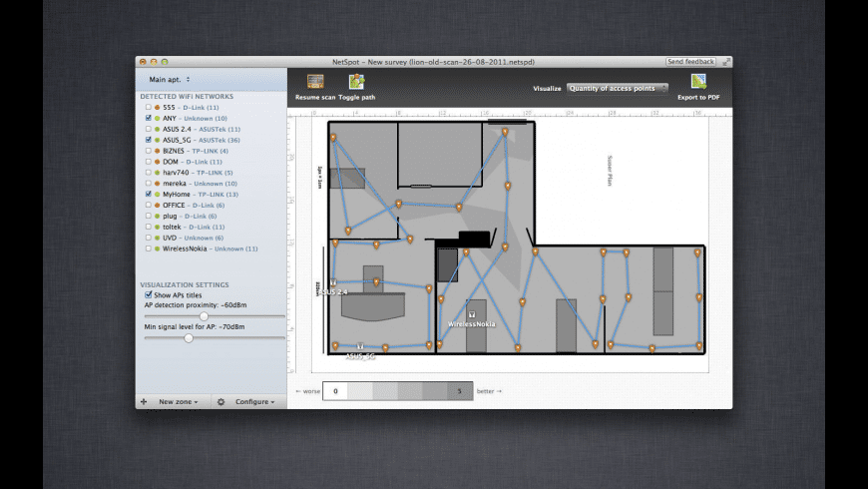The image size is (868, 489).
Task: Click the Toggle path icon
Action: coord(356,82)
